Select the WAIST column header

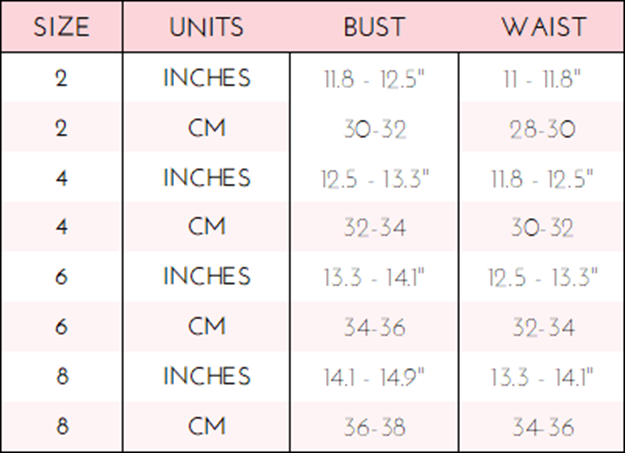click(544, 27)
